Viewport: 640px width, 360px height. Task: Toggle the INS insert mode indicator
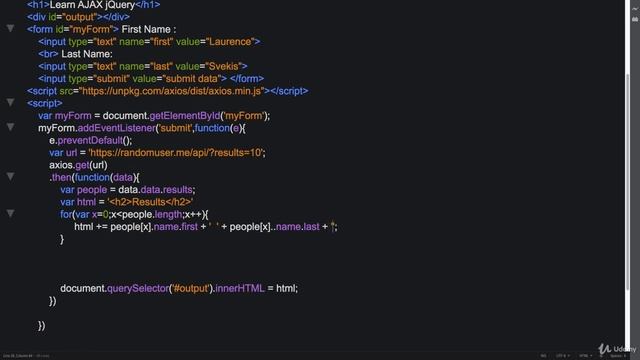coord(543,356)
